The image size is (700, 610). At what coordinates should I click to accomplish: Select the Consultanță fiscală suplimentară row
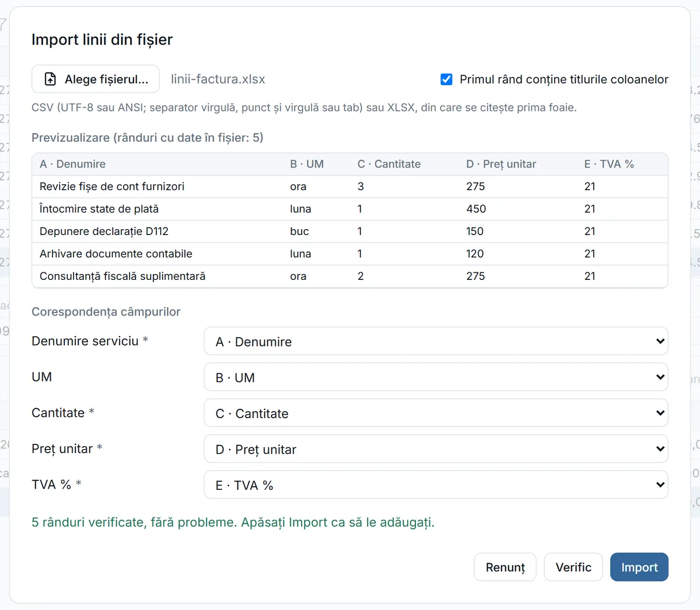click(x=350, y=276)
